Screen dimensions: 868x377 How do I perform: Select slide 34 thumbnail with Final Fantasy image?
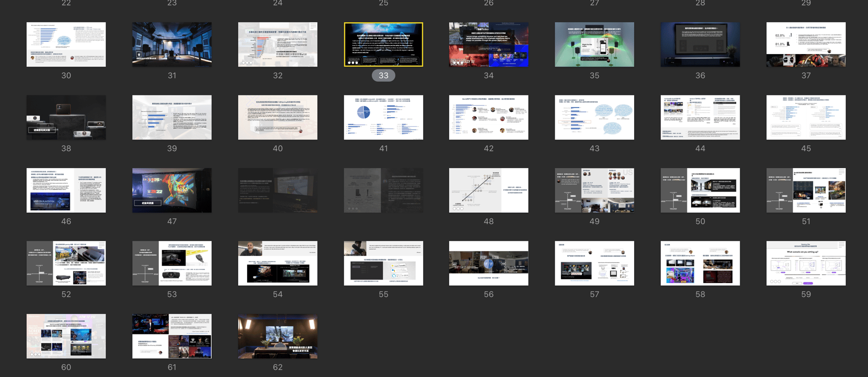pyautogui.click(x=489, y=45)
